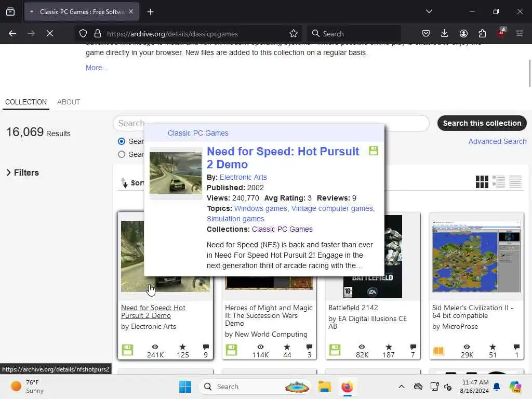532x399 pixels.
Task: Open list all tabs dropdown arrow
Action: pos(429,11)
